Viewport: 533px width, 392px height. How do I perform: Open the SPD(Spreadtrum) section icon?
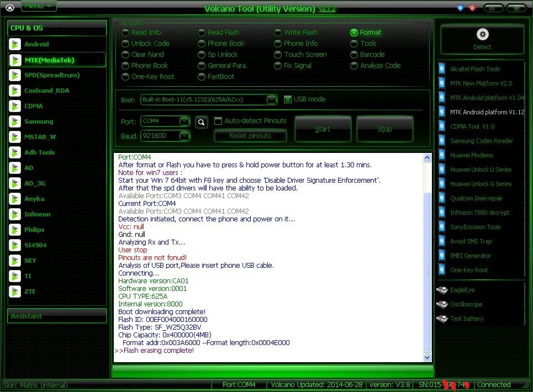click(14, 75)
